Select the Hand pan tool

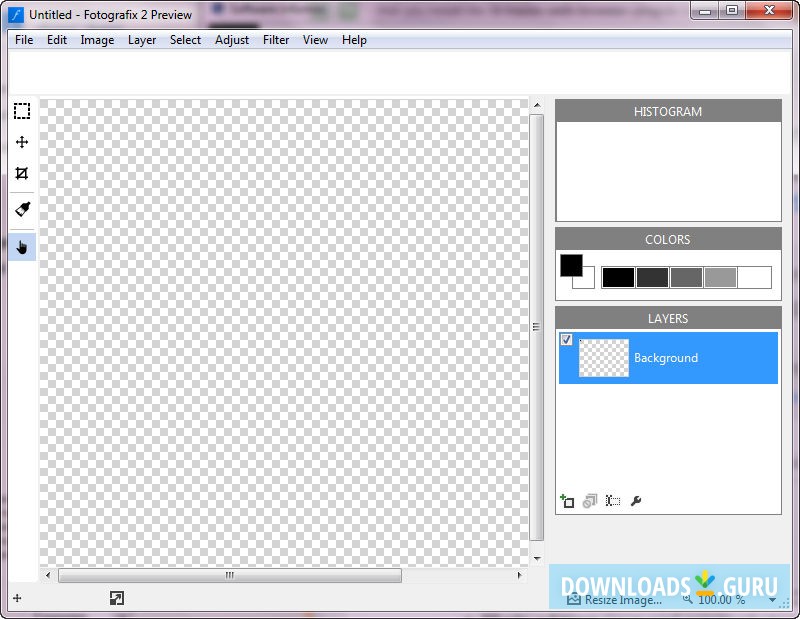[x=22, y=247]
